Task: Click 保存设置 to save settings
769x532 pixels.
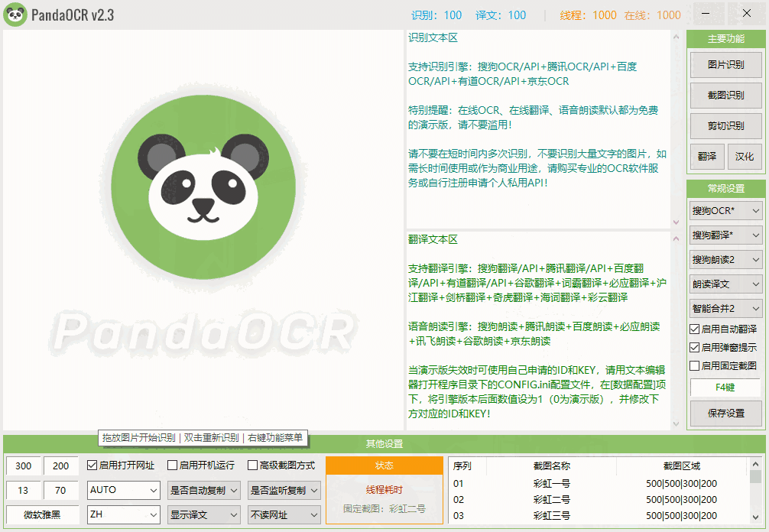Action: (725, 414)
